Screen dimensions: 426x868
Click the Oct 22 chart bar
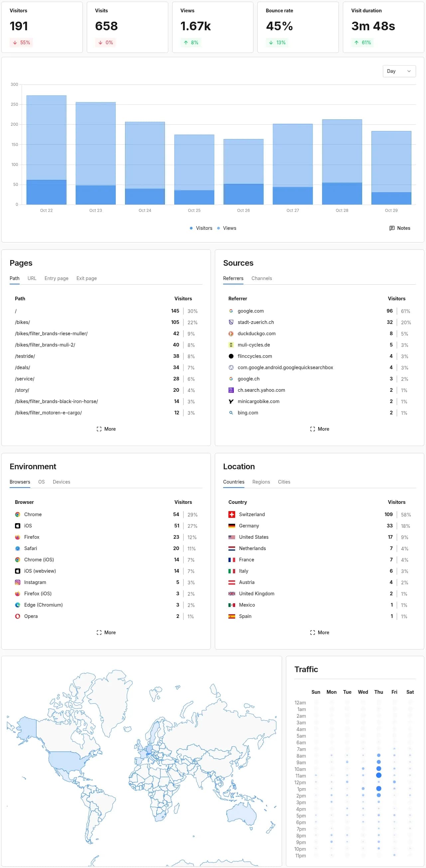(46, 150)
